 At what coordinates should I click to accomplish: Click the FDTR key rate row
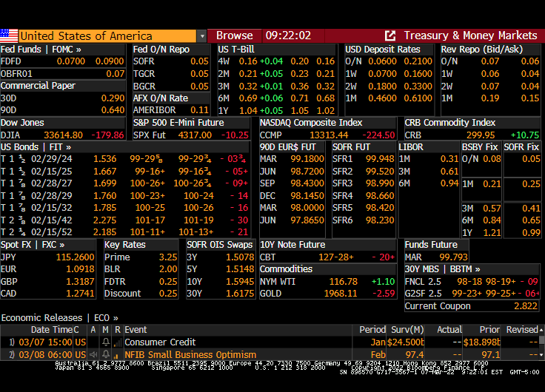(141, 282)
